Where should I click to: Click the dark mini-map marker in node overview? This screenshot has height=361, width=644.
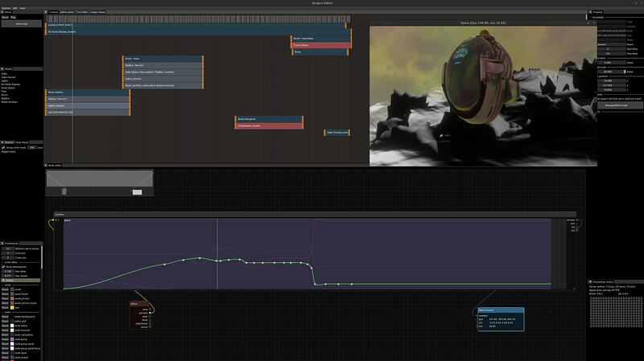[64, 191]
